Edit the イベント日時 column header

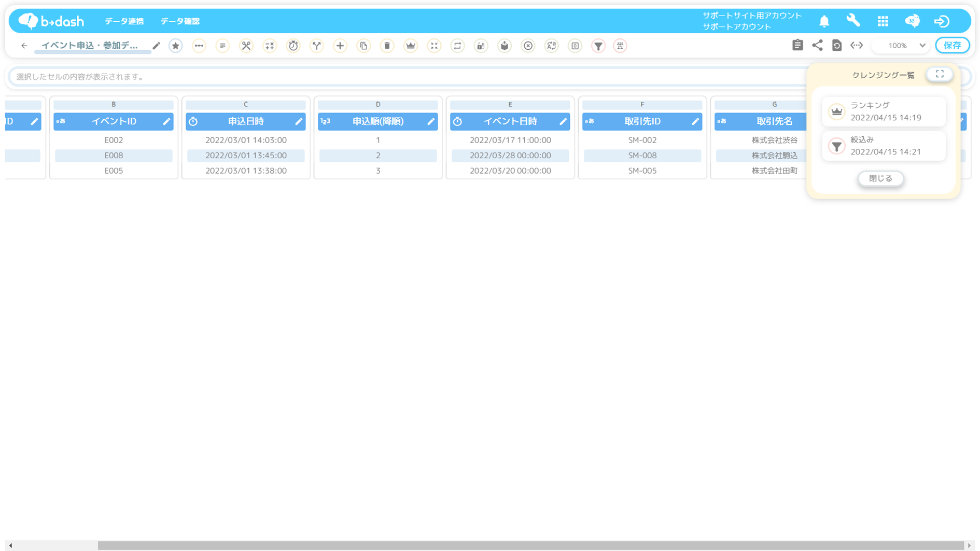[x=563, y=121]
